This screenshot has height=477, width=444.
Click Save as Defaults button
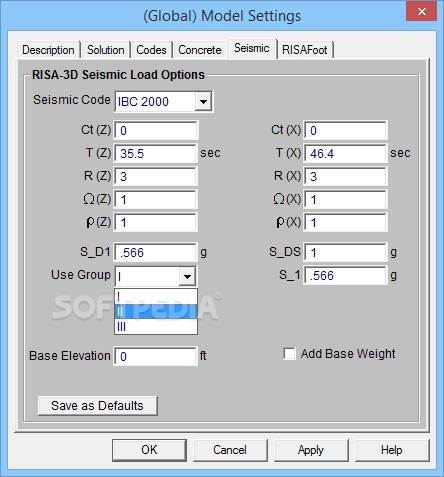[97, 406]
